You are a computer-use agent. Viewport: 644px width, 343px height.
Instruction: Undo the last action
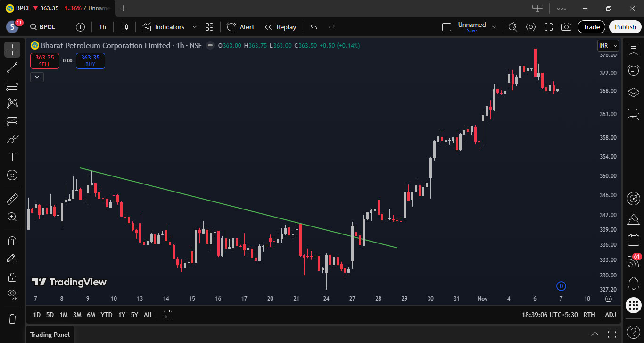[x=314, y=27]
